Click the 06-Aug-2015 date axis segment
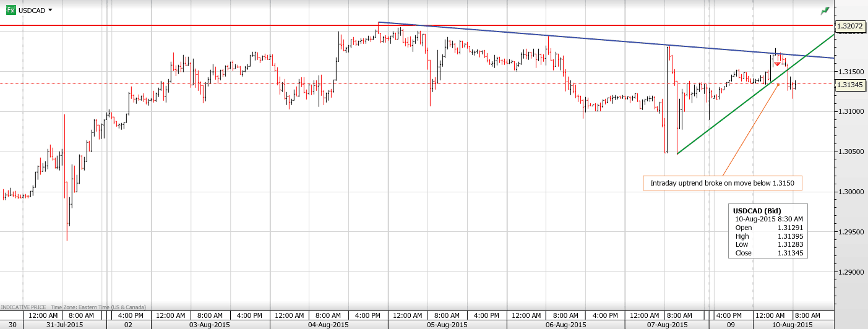 [x=565, y=324]
